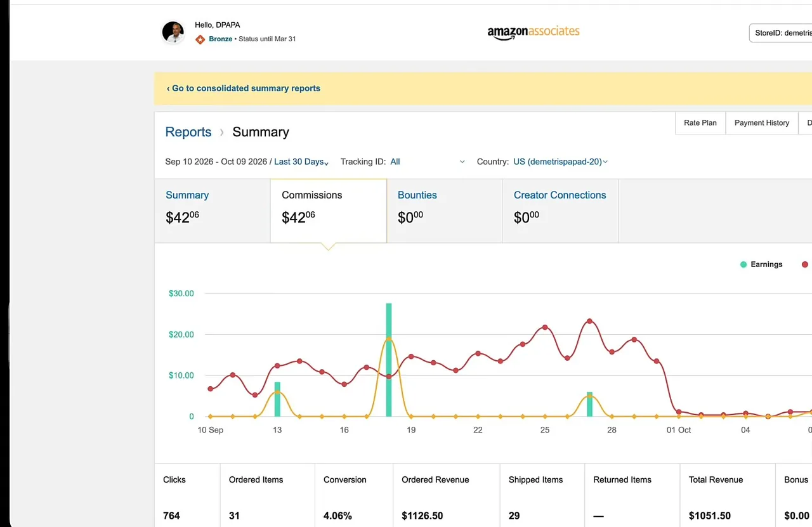Viewport: 812px width, 527px height.
Task: Go to consolidated summary reports link
Action: click(x=244, y=88)
